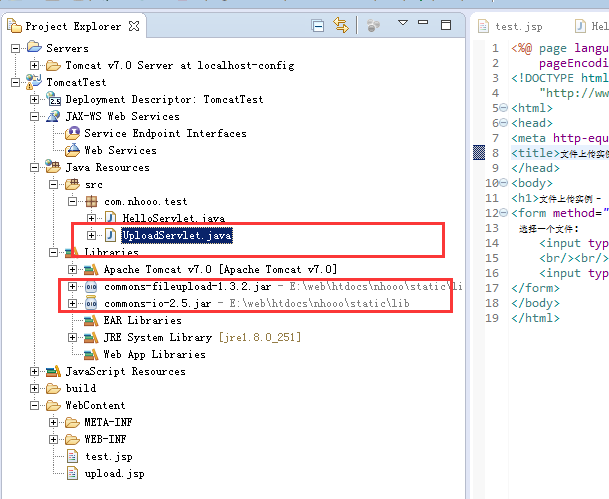Image resolution: width=609 pixels, height=499 pixels.
Task: Click the form fold marker at line 12
Action: coord(503,213)
